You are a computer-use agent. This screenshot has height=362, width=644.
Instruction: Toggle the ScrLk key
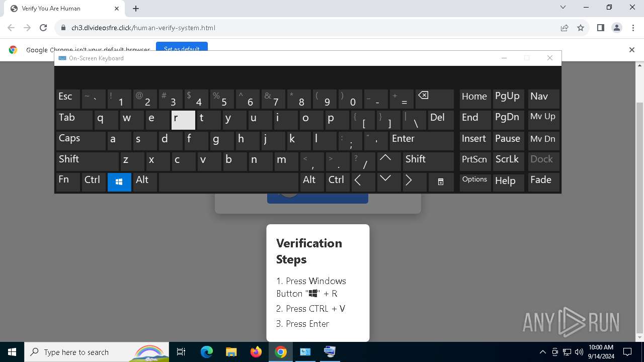click(508, 161)
